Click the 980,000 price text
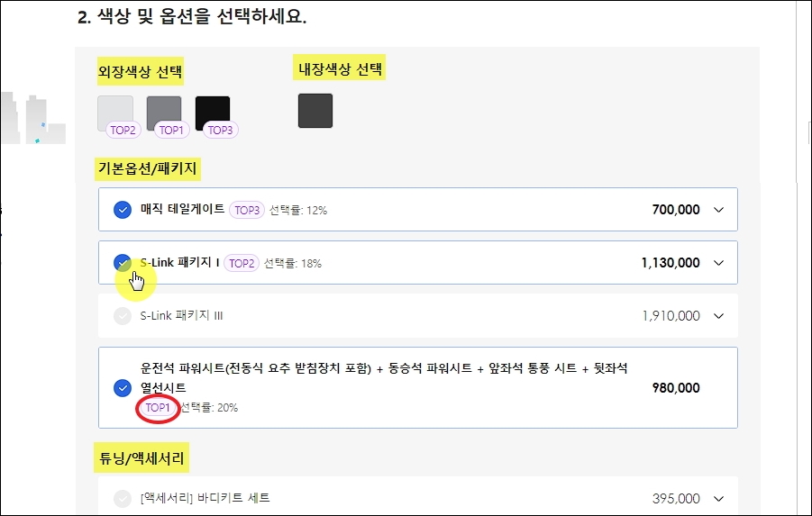The image size is (812, 516). click(676, 387)
